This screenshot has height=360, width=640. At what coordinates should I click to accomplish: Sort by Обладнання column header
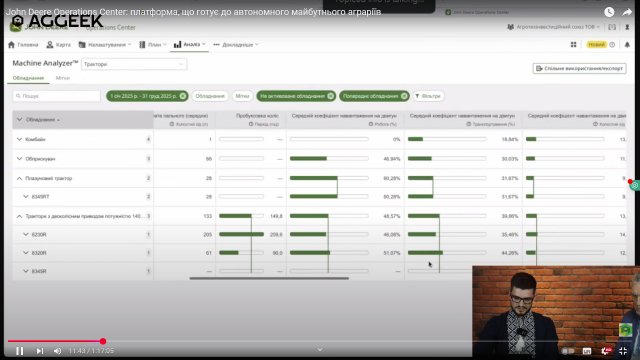tap(43, 120)
